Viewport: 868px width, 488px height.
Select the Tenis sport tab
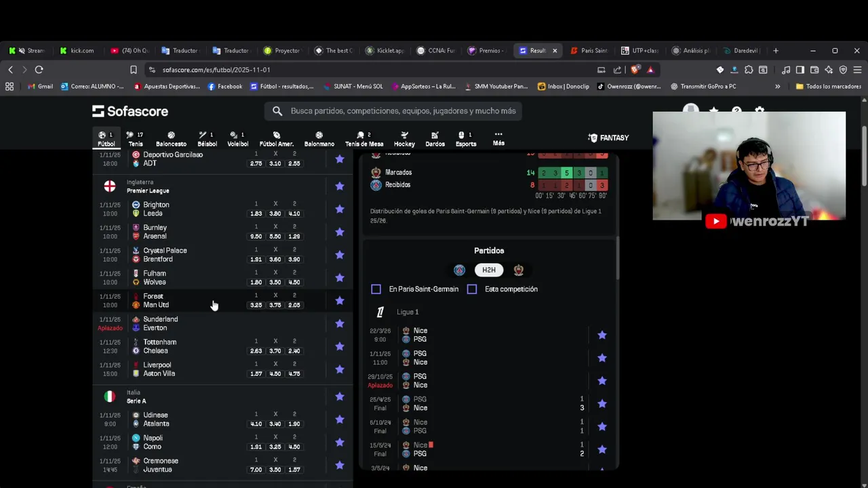[x=136, y=139]
